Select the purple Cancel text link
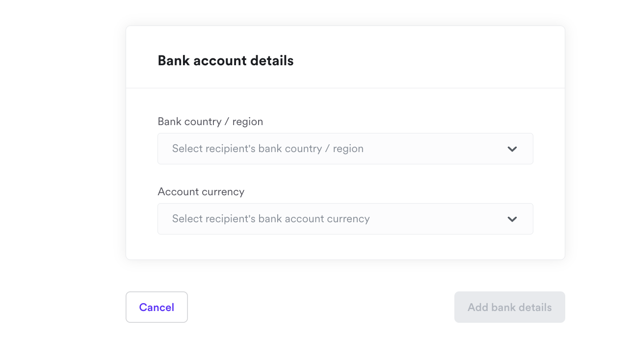Viewport: 631px width, 364px height. click(x=157, y=307)
